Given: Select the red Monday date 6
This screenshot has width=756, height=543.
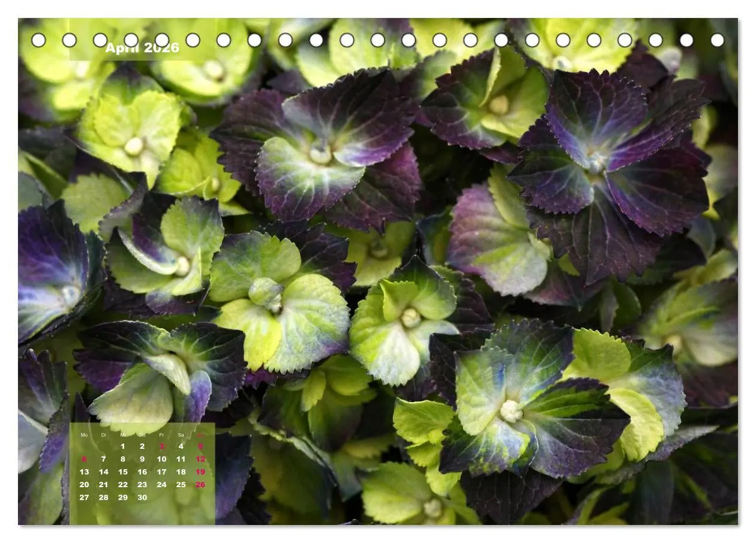Looking at the screenshot, I should pos(84,459).
